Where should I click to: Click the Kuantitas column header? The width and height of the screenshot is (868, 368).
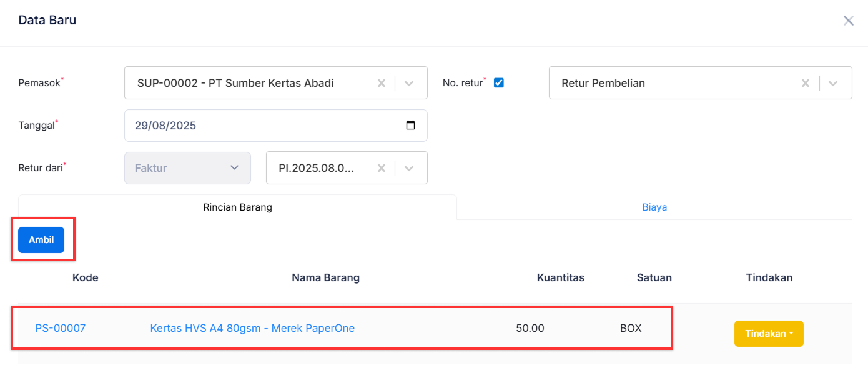[x=560, y=277]
